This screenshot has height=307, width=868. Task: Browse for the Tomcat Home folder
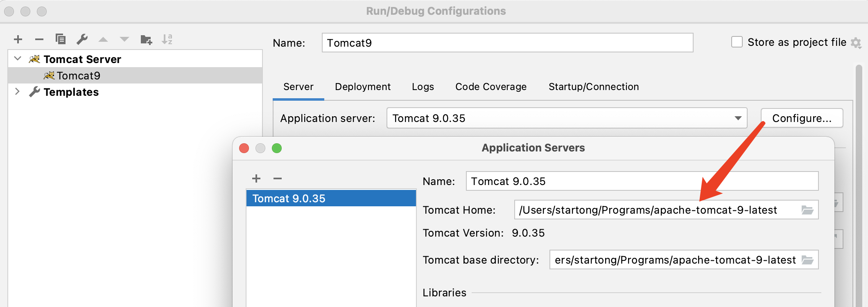(807, 210)
